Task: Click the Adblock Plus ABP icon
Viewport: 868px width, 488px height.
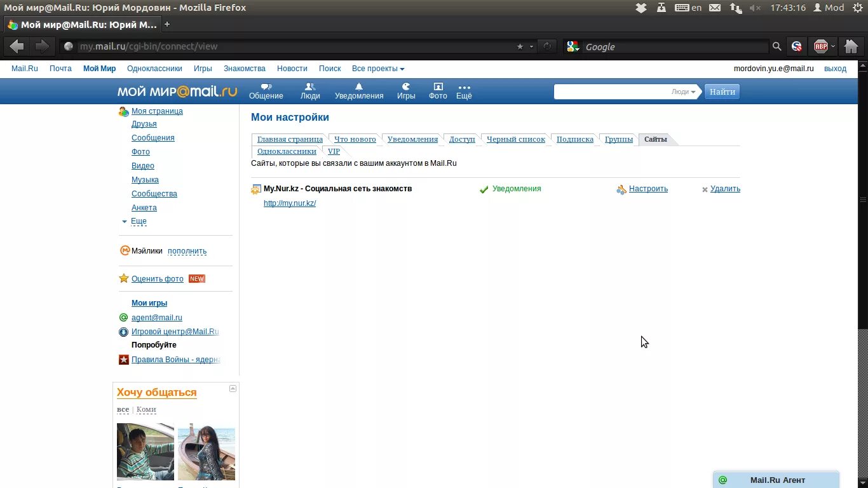Action: pyautogui.click(x=821, y=46)
